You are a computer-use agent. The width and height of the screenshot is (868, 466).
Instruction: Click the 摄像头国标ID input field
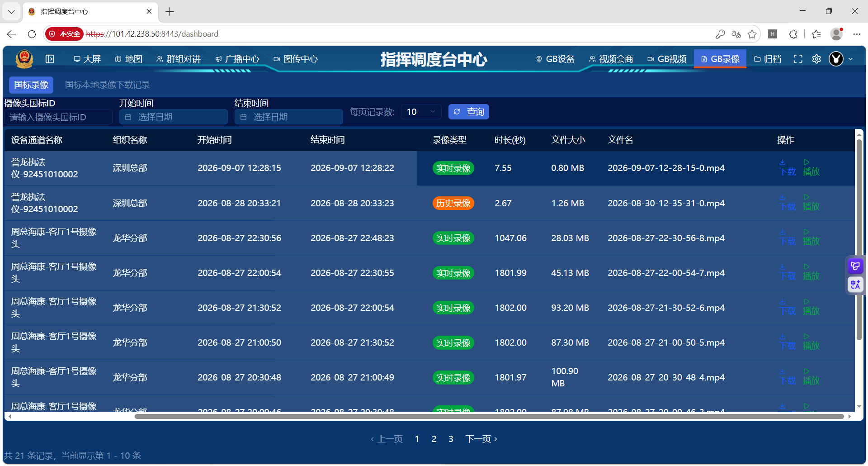(58, 117)
